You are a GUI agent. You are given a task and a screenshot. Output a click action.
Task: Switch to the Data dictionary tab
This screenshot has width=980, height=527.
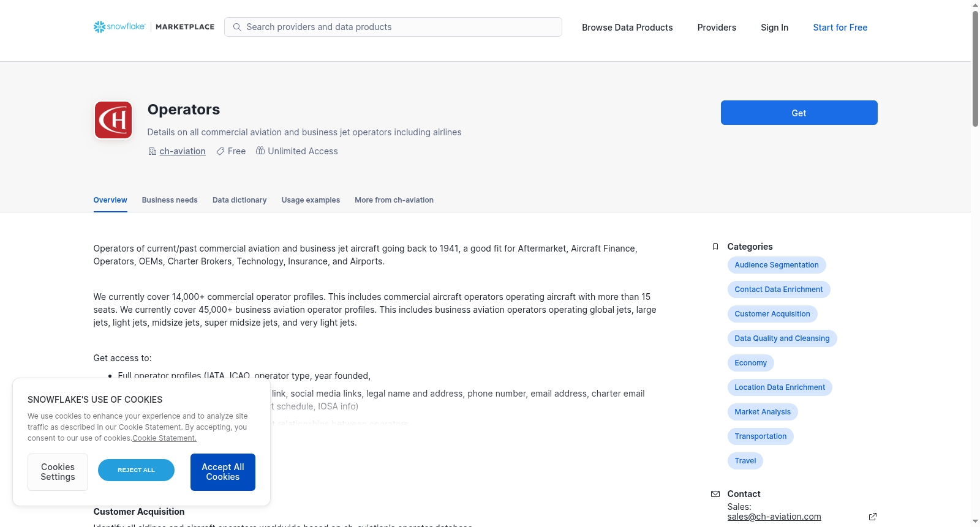(239, 200)
